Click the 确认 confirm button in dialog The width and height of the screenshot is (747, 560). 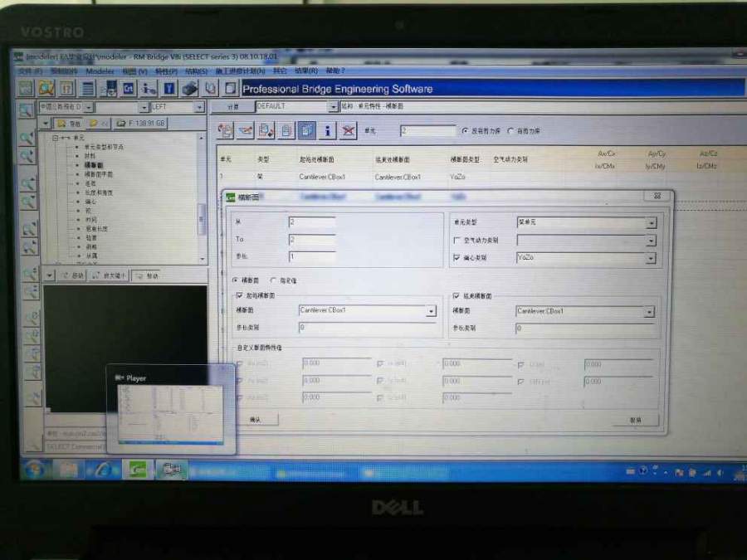[256, 420]
